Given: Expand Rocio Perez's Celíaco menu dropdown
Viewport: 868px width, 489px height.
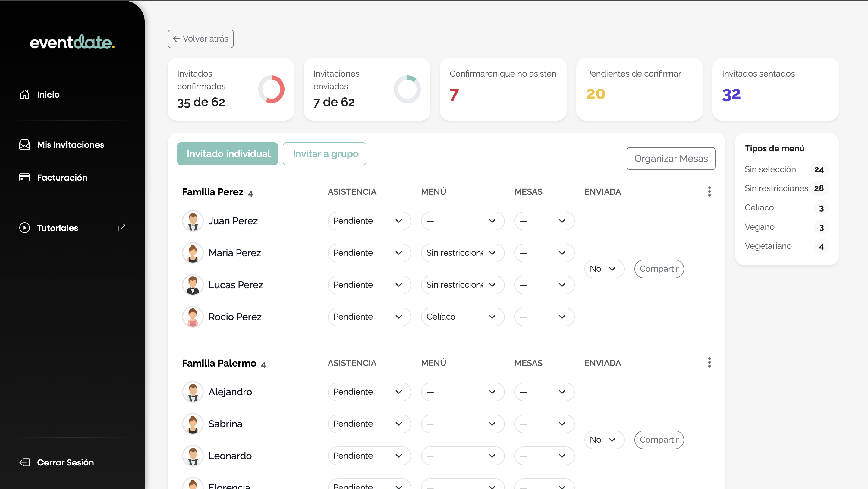Looking at the screenshot, I should point(462,317).
